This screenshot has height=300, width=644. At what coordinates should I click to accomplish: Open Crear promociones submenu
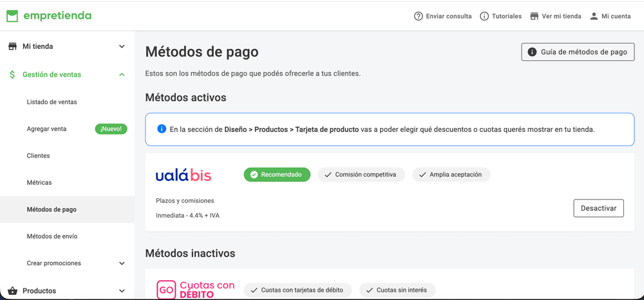[x=54, y=263]
